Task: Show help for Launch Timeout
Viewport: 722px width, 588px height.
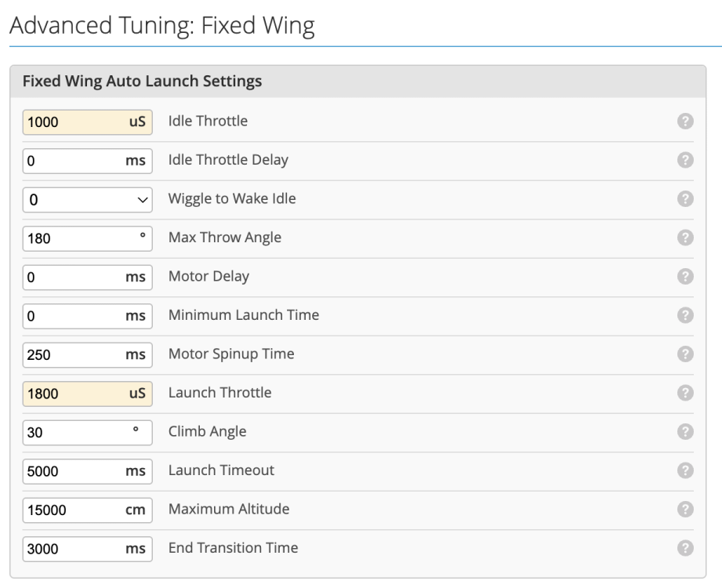Action: pyautogui.click(x=684, y=470)
